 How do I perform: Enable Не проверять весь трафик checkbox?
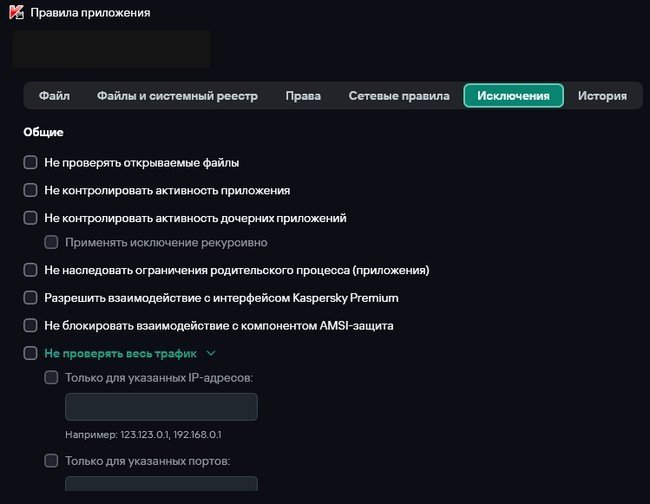tap(30, 353)
